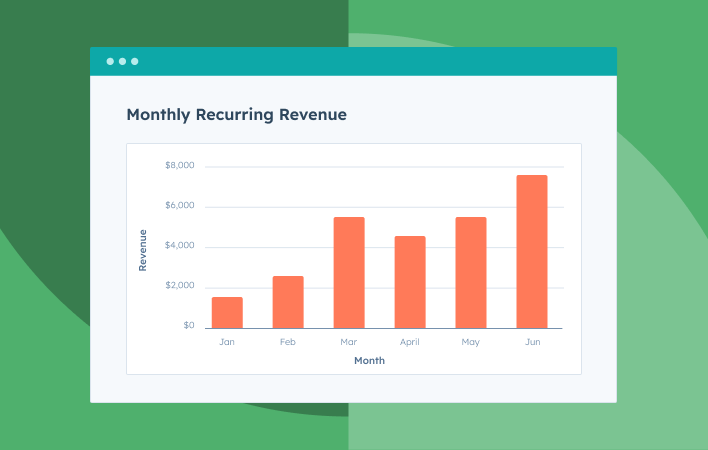
Task: Click the third dot in the teal title bar
Action: (135, 61)
